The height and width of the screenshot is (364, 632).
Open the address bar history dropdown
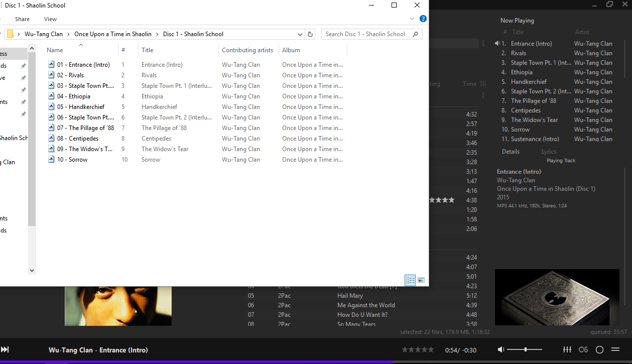(300, 34)
